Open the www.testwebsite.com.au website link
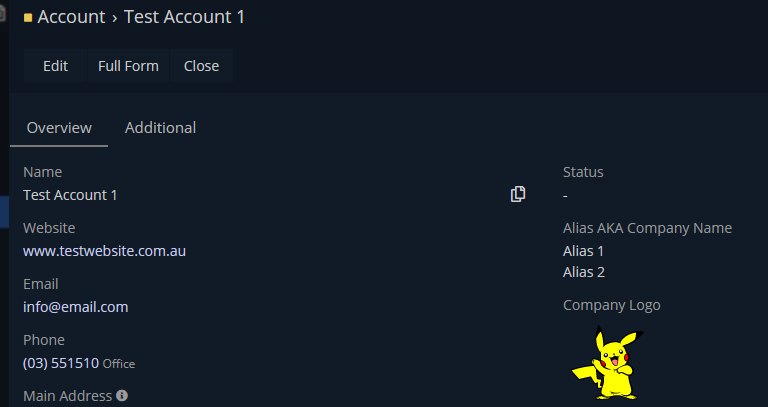 point(104,251)
